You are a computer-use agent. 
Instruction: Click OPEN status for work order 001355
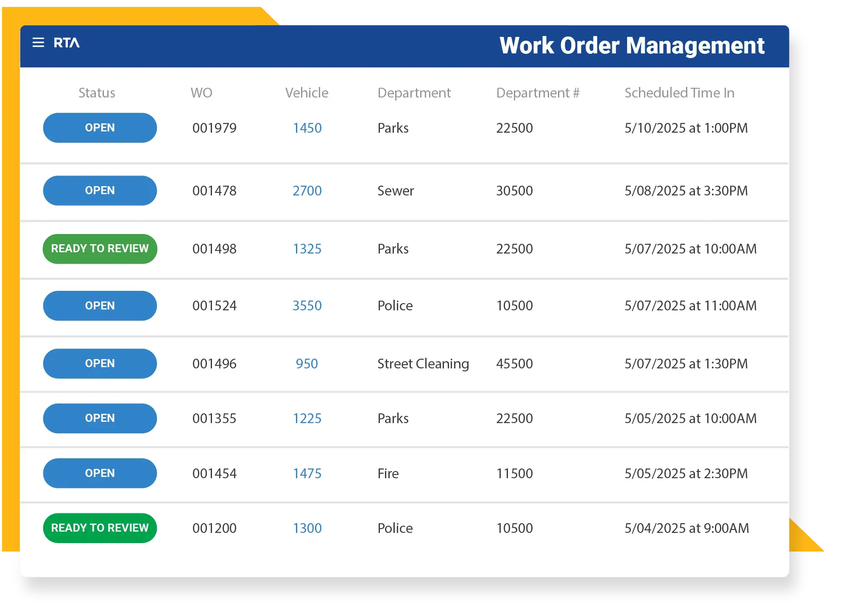(x=100, y=418)
